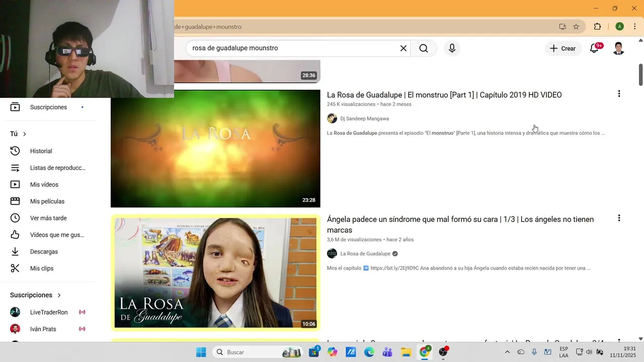Open the Dj Sandeep Mangawa channel avatar
The image size is (644, 362).
click(332, 119)
